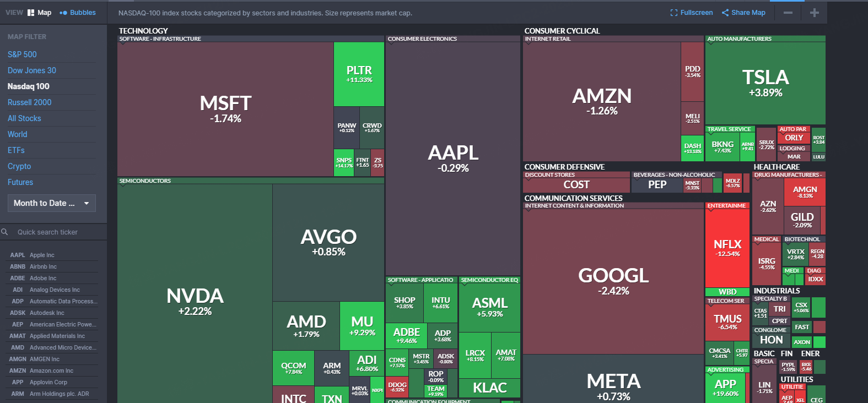Viewport: 868px width, 403px height.
Task: Select the Russell 2000 map filter
Action: click(29, 102)
